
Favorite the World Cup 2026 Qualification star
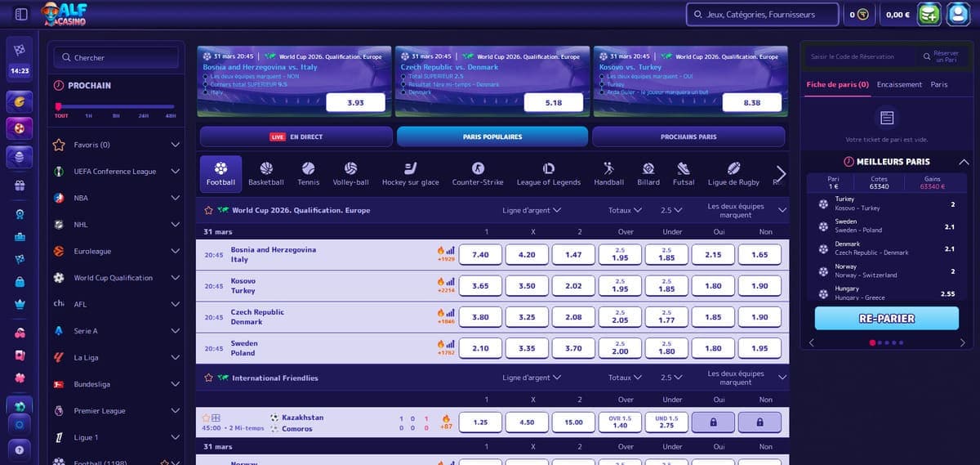point(208,210)
